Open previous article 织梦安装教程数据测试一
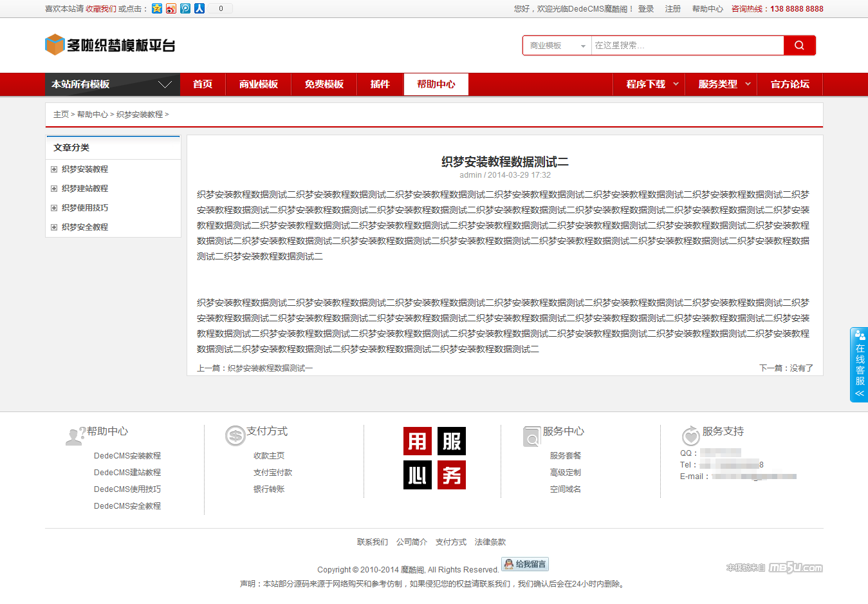The image size is (868, 604). pos(270,368)
